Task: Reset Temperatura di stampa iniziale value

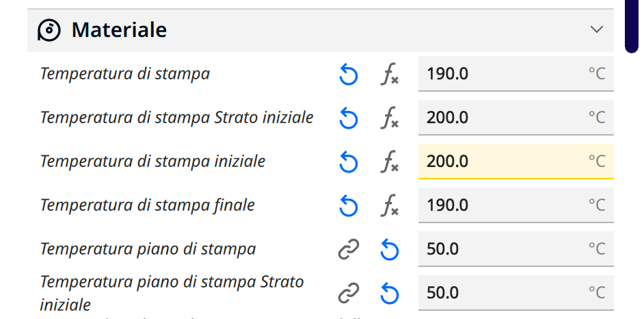Action: coord(349,162)
